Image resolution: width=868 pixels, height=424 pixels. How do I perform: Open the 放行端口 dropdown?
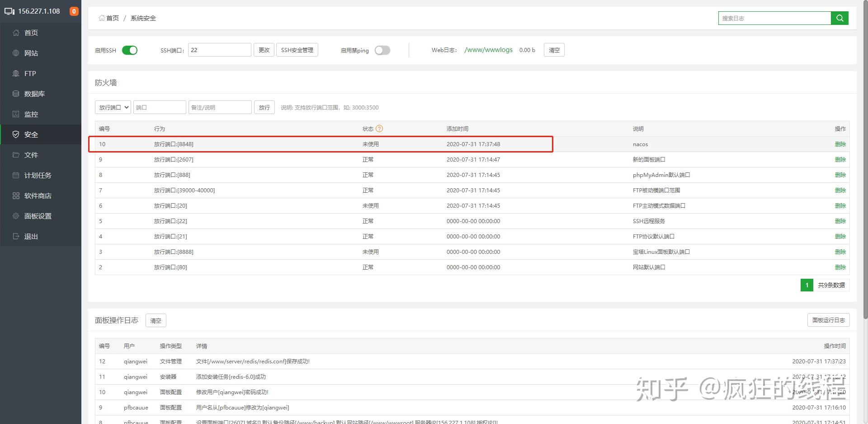point(113,107)
